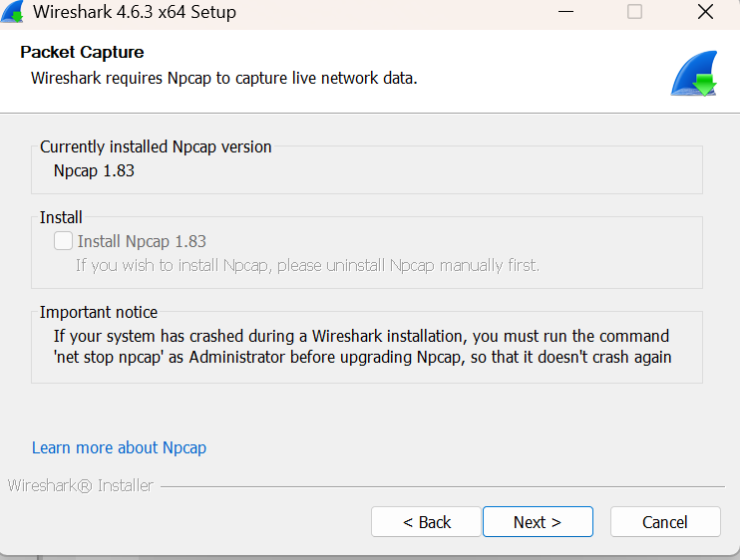Go back with the < Back button
Image resolution: width=740 pixels, height=560 pixels.
click(426, 522)
